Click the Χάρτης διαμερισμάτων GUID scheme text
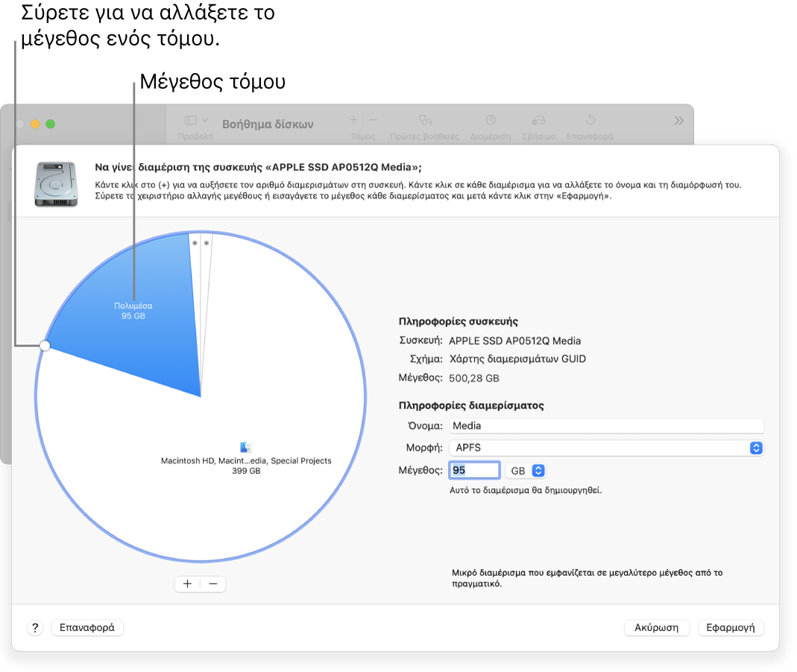Image resolution: width=797 pixels, height=672 pixels. 517,359
